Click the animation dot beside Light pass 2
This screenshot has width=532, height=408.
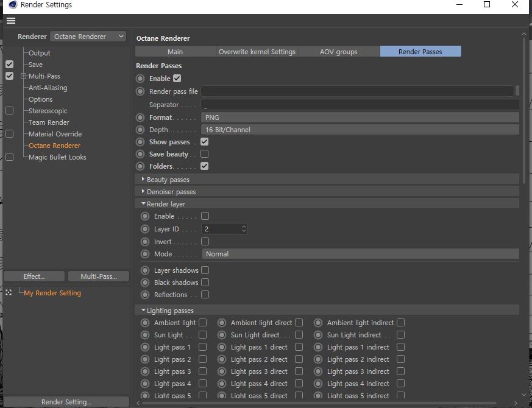(145, 359)
